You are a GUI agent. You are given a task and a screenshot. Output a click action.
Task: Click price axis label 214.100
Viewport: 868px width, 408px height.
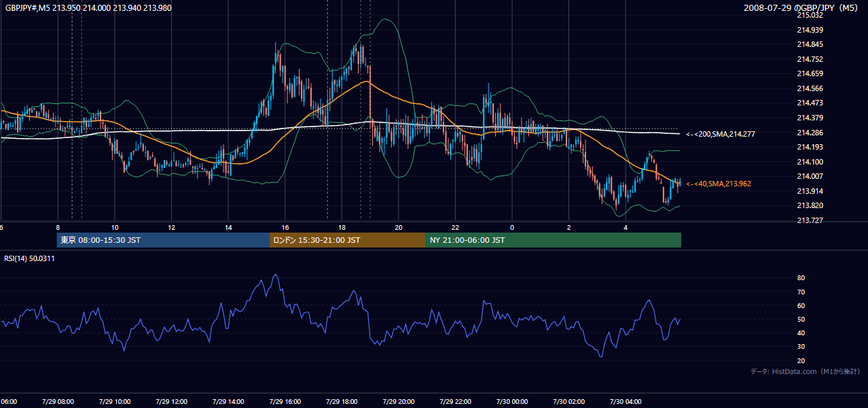pyautogui.click(x=810, y=162)
